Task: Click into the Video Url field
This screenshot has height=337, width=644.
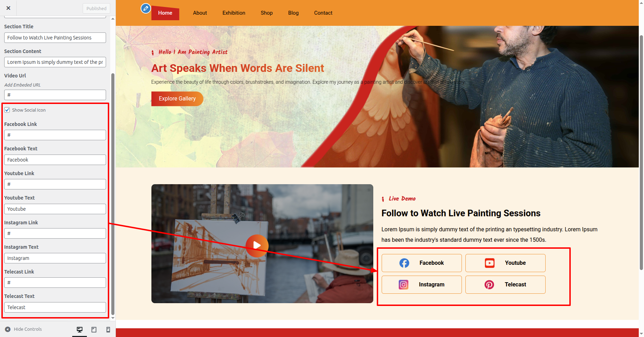Action: (x=55, y=95)
